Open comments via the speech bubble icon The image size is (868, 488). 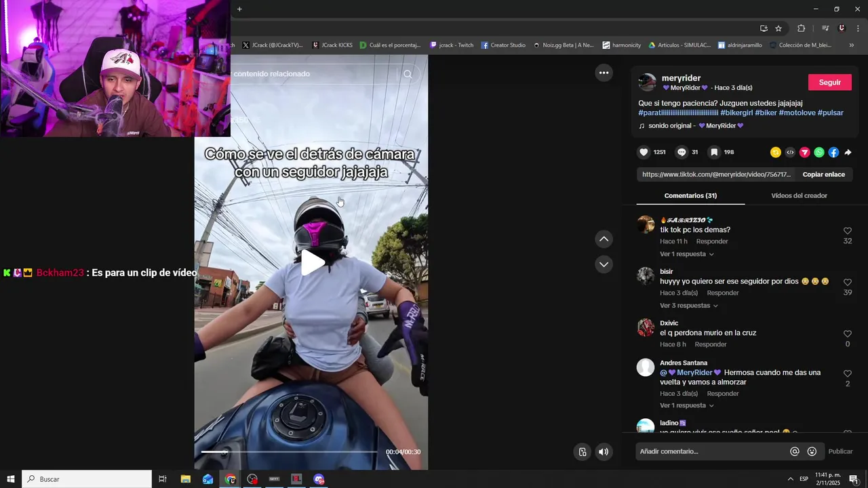click(x=682, y=152)
